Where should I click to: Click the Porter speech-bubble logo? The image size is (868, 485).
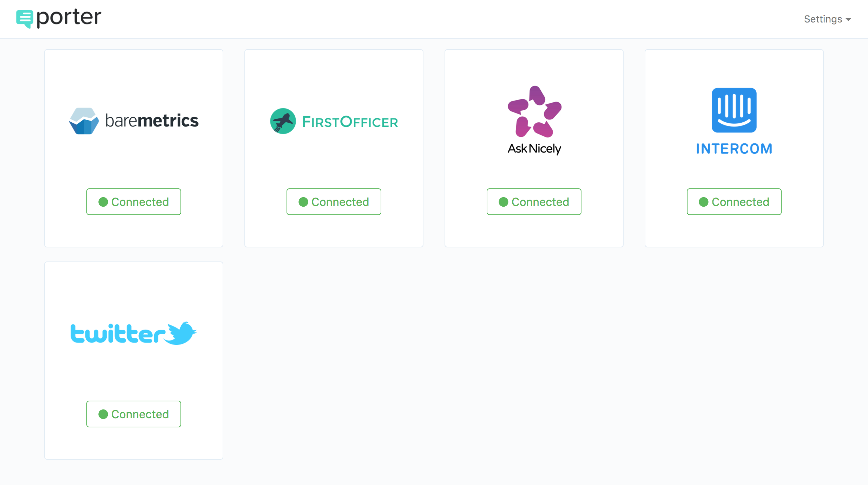24,17
